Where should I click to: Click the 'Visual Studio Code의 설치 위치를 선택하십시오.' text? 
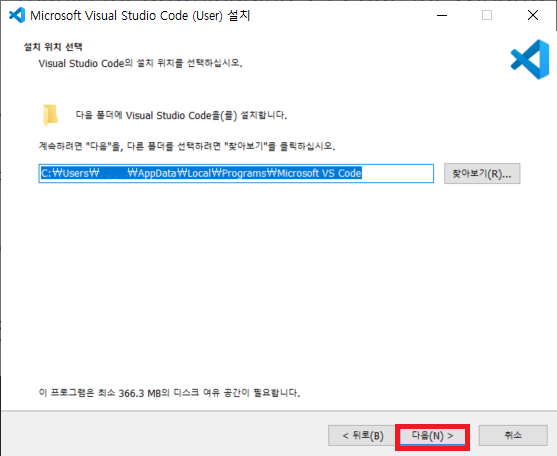[x=141, y=63]
